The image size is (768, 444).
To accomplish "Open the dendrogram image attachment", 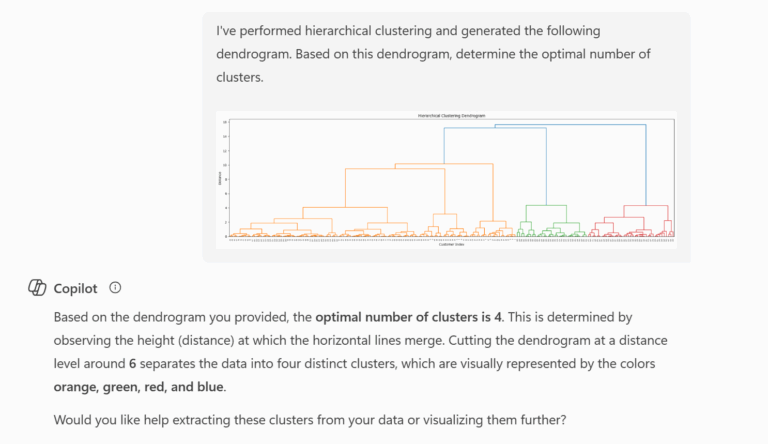I will pyautogui.click(x=446, y=180).
